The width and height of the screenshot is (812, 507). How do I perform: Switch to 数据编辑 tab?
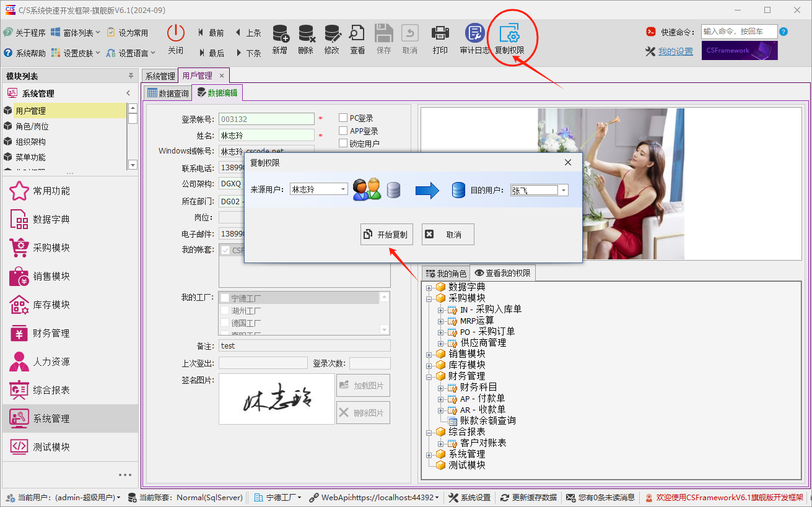click(217, 93)
